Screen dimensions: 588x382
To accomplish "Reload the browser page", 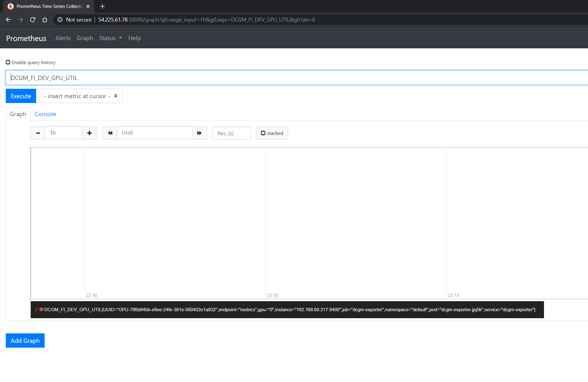I will point(33,20).
